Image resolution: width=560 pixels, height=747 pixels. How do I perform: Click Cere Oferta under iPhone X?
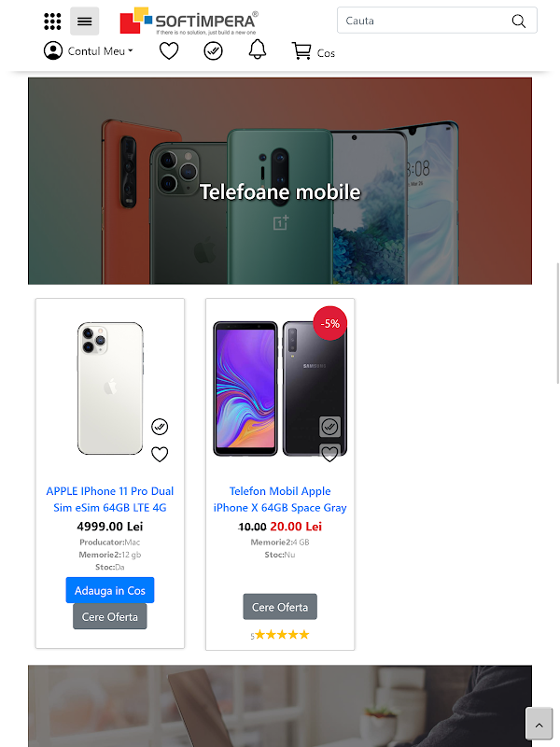tap(280, 606)
